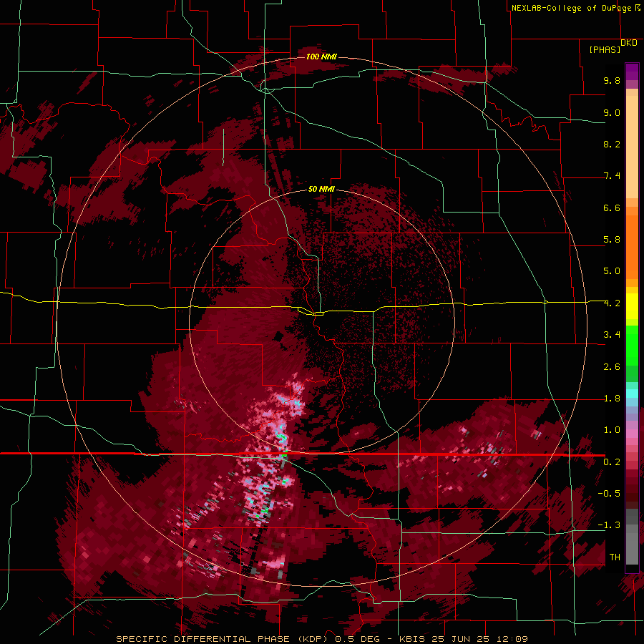The width and height of the screenshot is (644, 644).
Task: Click the 1.0 legend value
Action: 612,430
